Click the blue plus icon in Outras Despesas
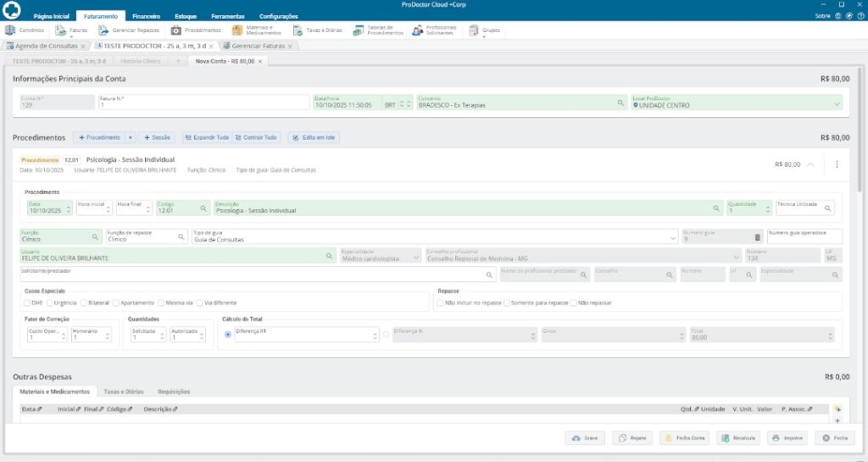This screenshot has height=462, width=868. point(837,420)
